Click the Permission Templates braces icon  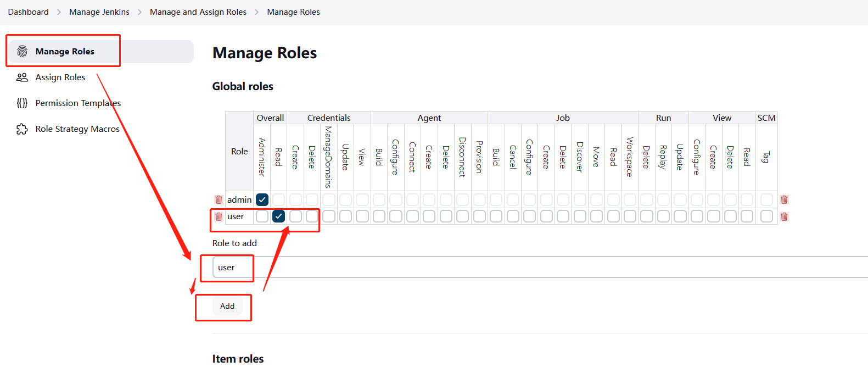pyautogui.click(x=22, y=103)
